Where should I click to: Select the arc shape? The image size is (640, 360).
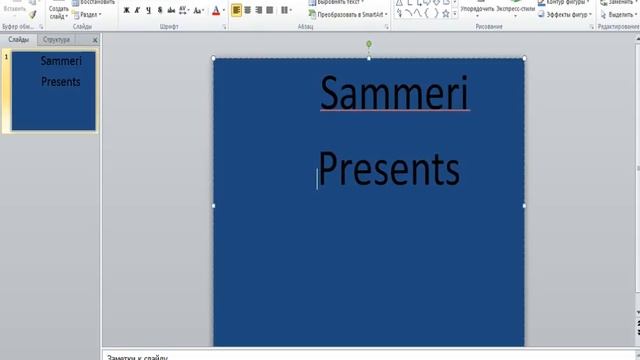pos(408,14)
